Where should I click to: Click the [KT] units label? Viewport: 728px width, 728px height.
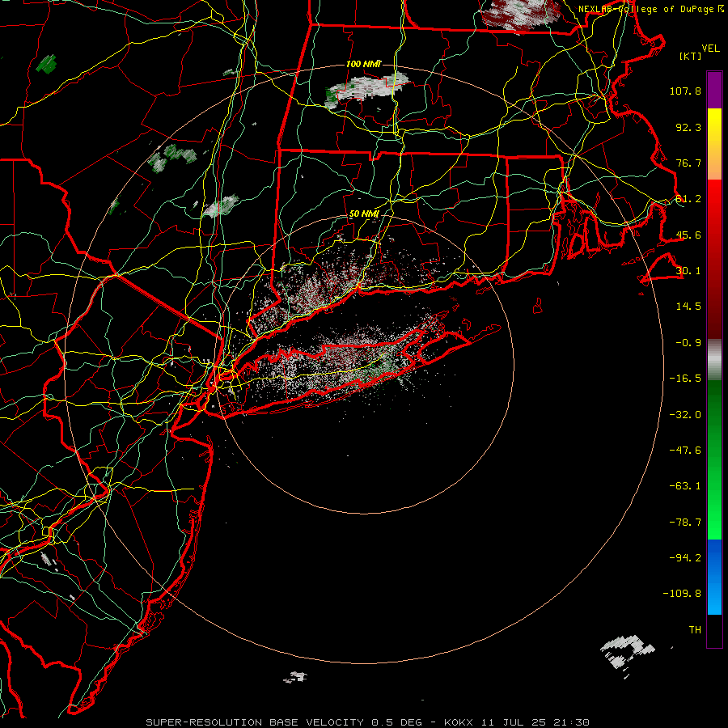pyautogui.click(x=691, y=56)
